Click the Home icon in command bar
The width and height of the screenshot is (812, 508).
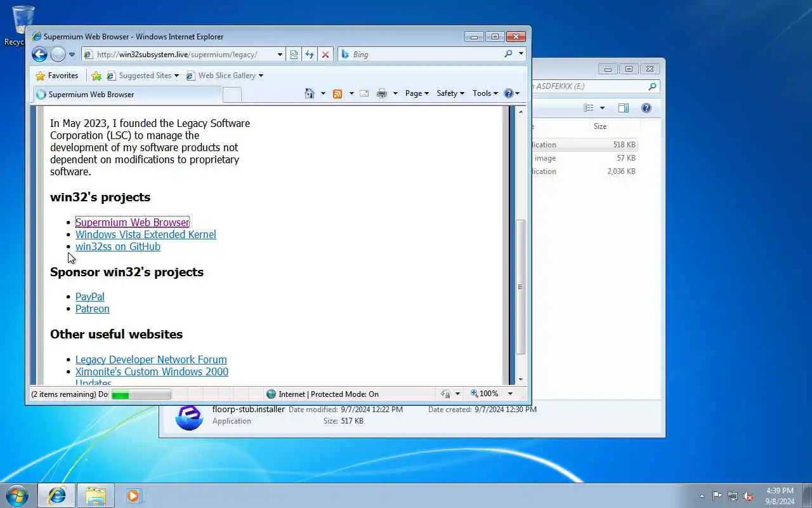coord(310,93)
